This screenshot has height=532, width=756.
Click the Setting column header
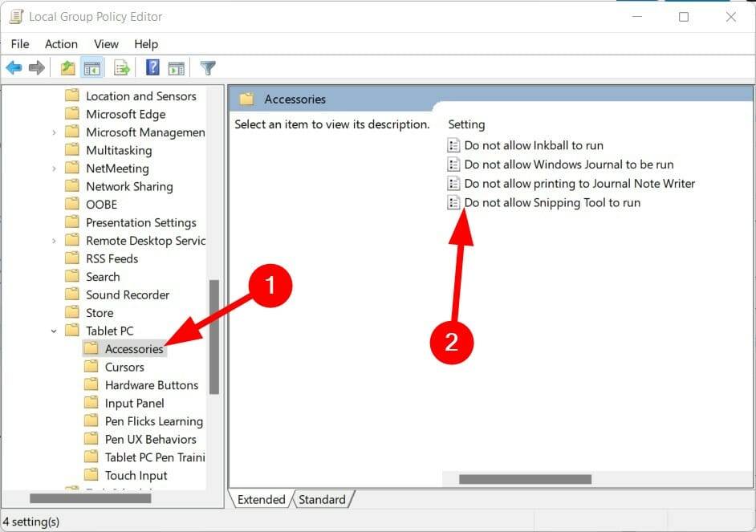(x=466, y=124)
